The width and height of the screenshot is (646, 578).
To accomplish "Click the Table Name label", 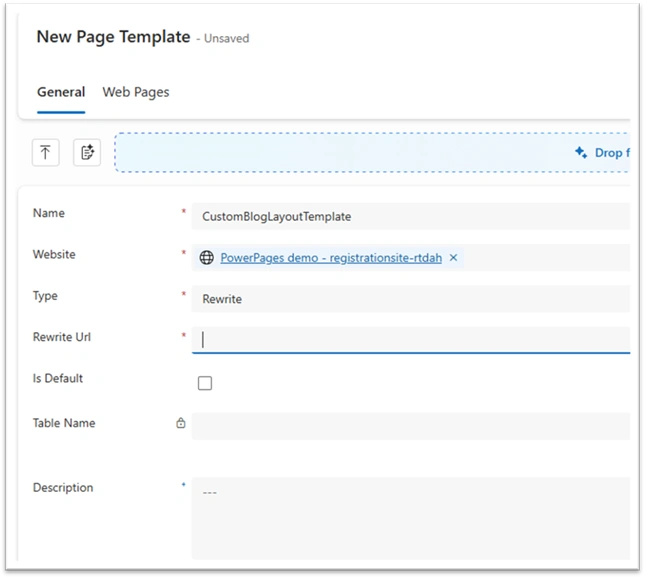I will tap(64, 423).
